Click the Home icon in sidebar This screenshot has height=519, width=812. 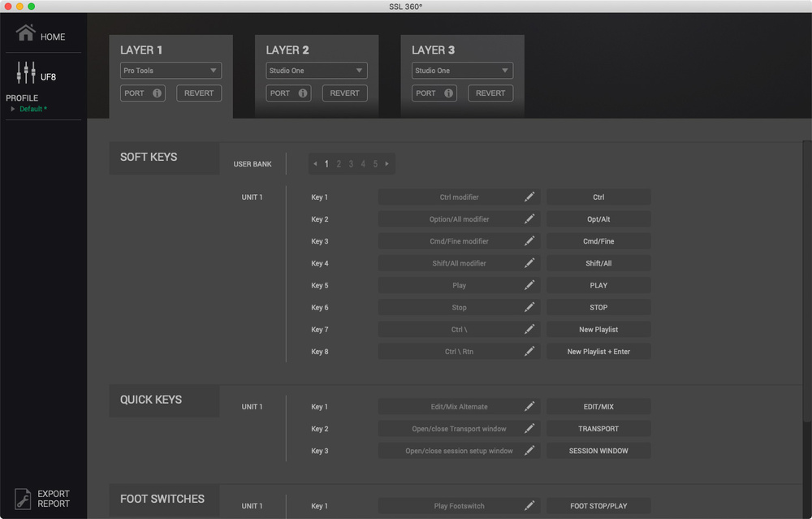click(x=25, y=33)
